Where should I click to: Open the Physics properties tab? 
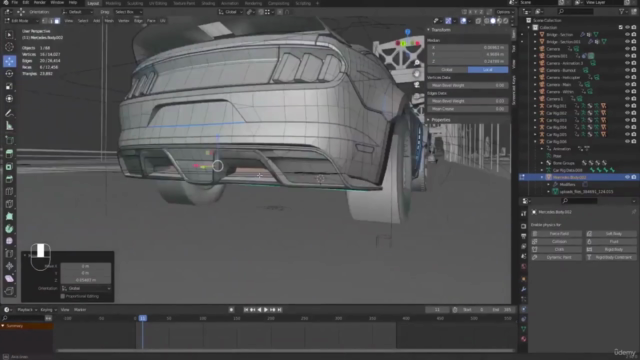coord(524,309)
